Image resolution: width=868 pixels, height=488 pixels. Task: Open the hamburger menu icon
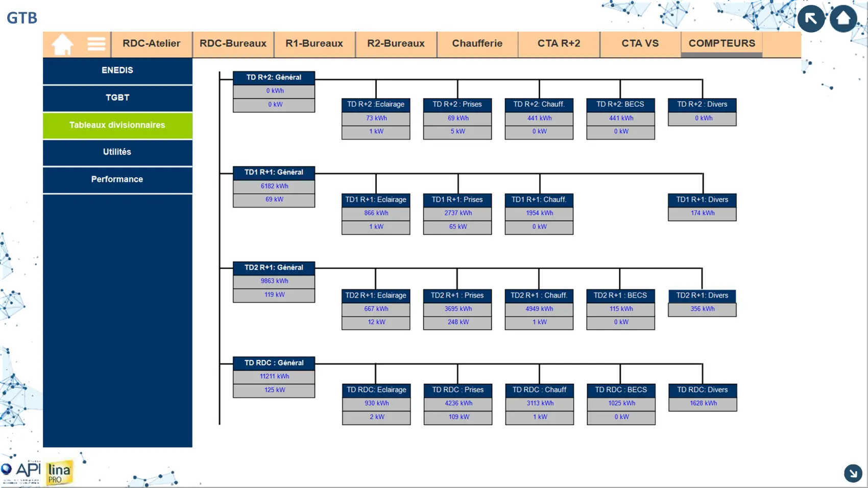coord(96,44)
